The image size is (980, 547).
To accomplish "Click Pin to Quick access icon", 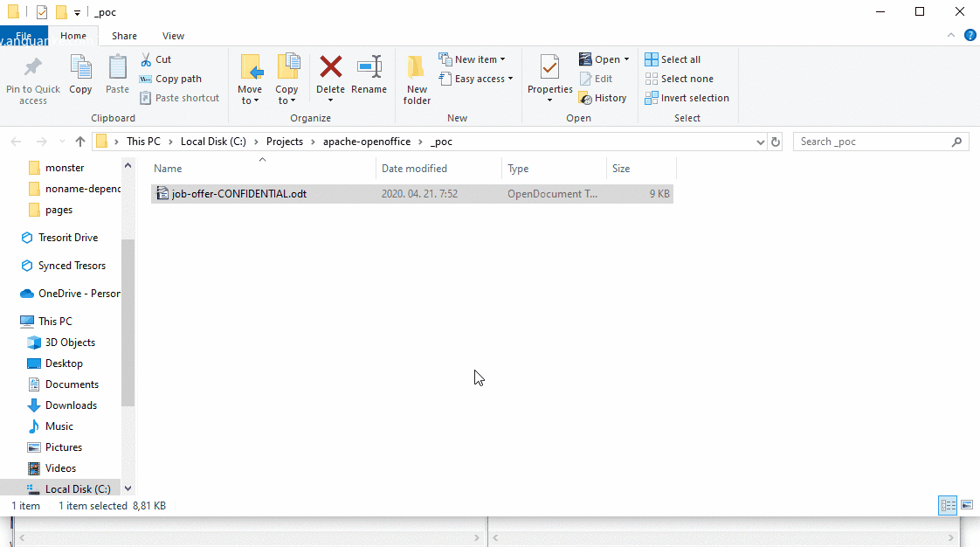I will [x=33, y=80].
